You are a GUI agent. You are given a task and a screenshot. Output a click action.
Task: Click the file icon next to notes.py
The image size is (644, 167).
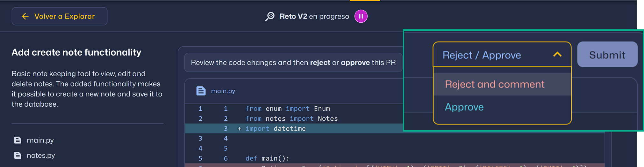pos(18,156)
